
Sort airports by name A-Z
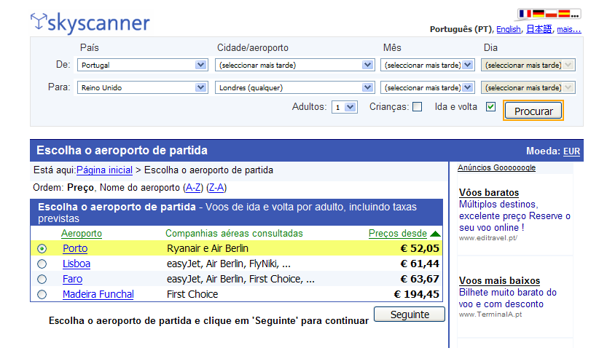coord(193,188)
